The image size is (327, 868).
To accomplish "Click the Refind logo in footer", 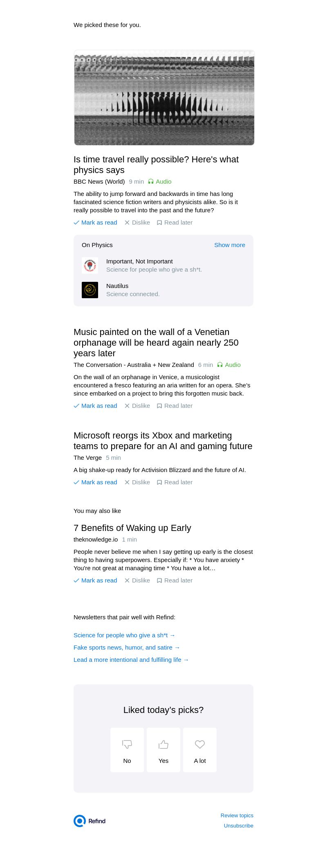I will click(x=90, y=821).
